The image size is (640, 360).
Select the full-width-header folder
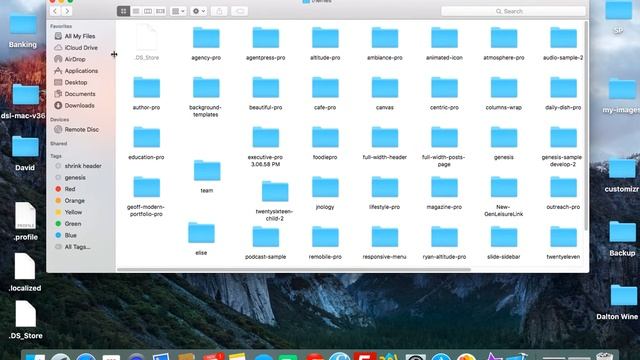[384, 142]
